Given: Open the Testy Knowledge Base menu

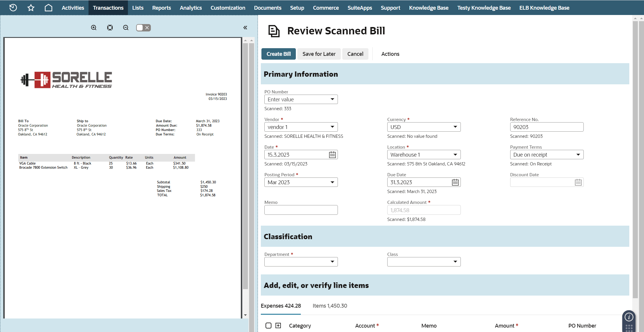Looking at the screenshot, I should pos(484,8).
